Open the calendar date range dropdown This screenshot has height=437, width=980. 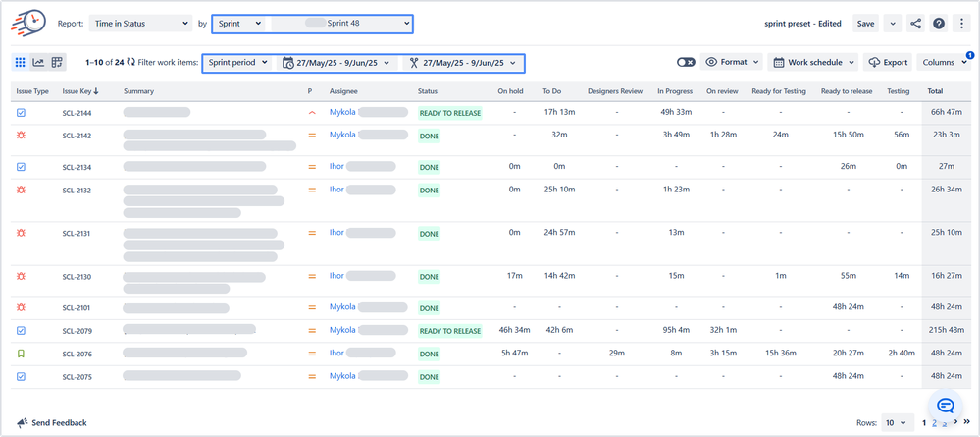[x=336, y=63]
